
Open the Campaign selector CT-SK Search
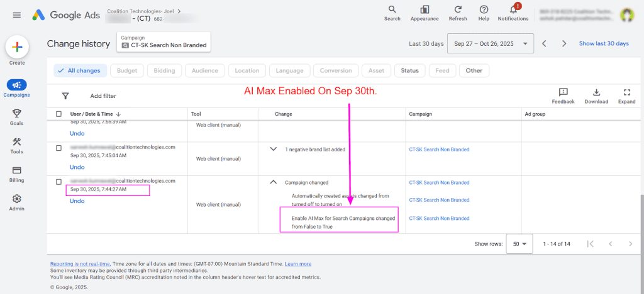pyautogui.click(x=164, y=42)
